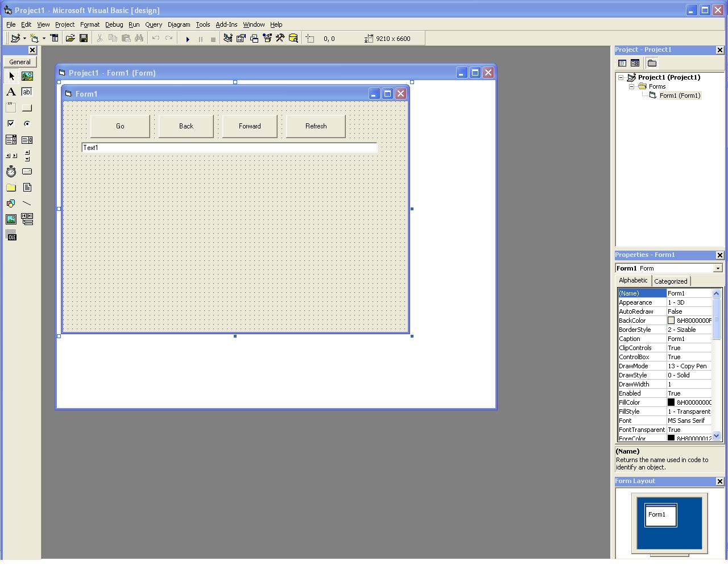Screen dimensions: 728x582
Task: Show Form Layout Window via toolbar icon
Action: click(254, 39)
